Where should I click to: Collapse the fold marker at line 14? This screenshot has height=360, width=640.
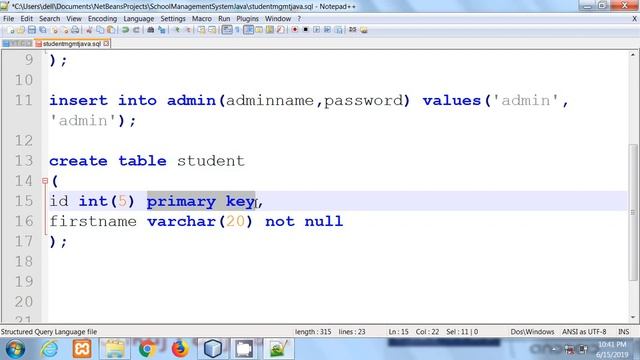45,180
